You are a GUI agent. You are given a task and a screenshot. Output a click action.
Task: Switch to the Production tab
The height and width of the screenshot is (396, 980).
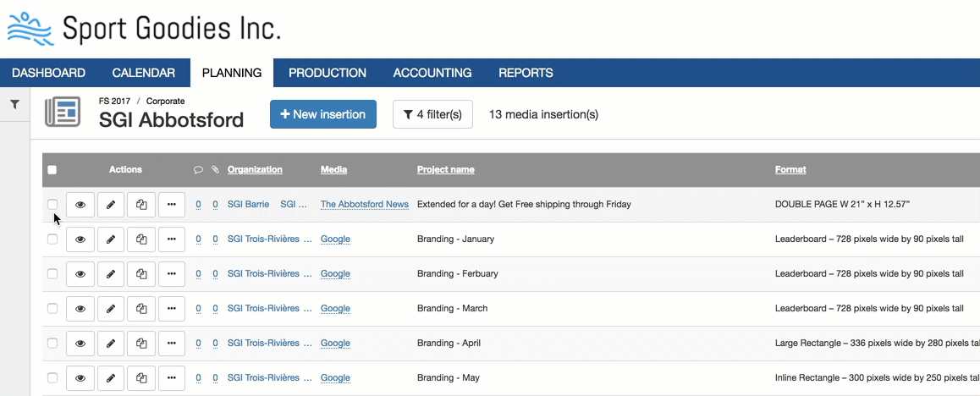pyautogui.click(x=327, y=73)
